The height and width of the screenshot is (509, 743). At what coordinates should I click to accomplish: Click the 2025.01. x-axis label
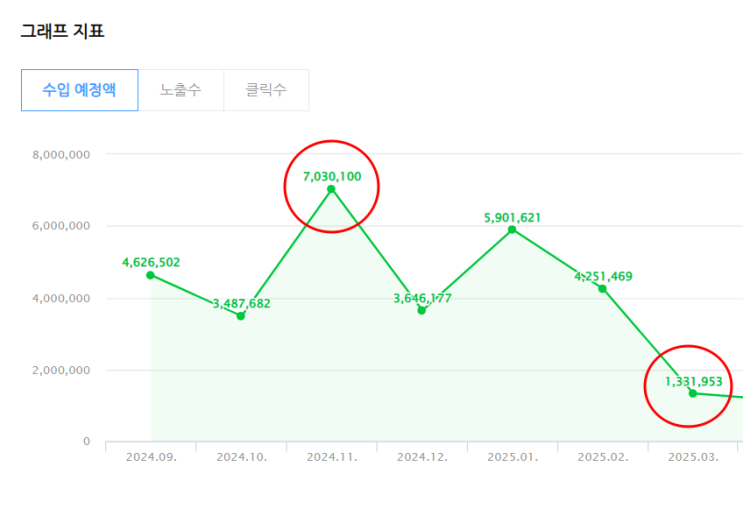tap(512, 456)
